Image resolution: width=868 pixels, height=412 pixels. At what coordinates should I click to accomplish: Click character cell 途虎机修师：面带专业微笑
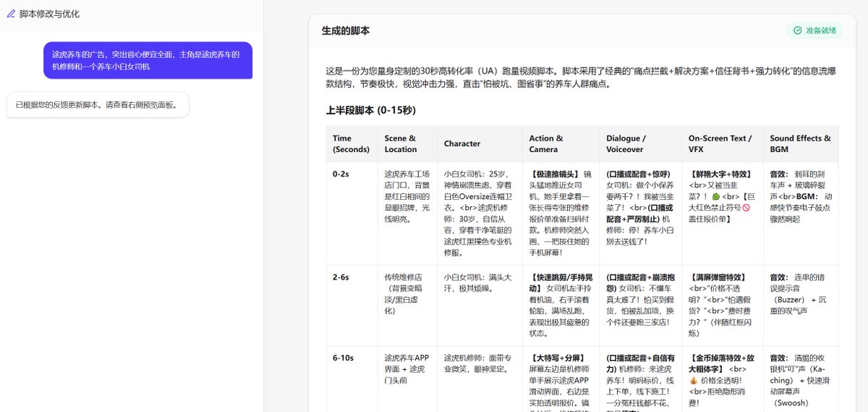coord(480,379)
